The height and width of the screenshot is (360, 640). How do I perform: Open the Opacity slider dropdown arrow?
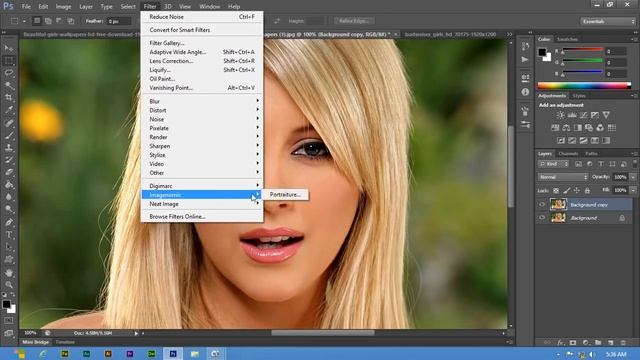633,177
